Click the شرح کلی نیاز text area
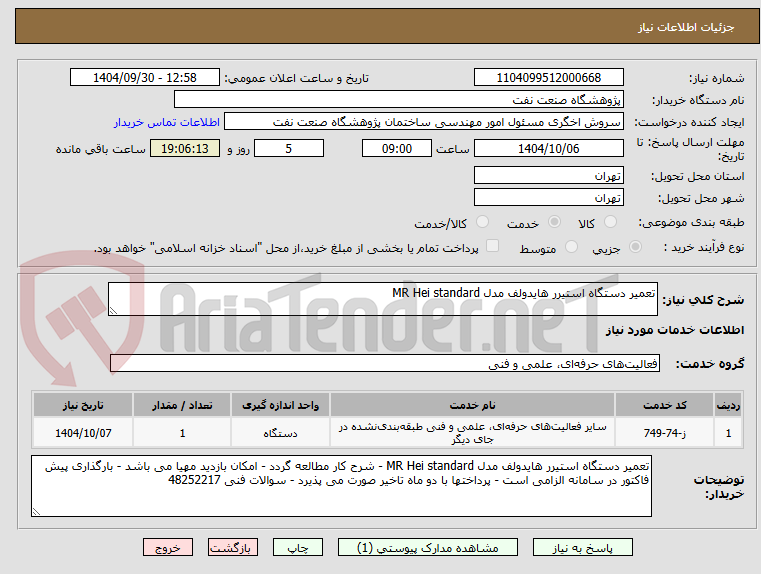761x574 pixels. [382, 299]
